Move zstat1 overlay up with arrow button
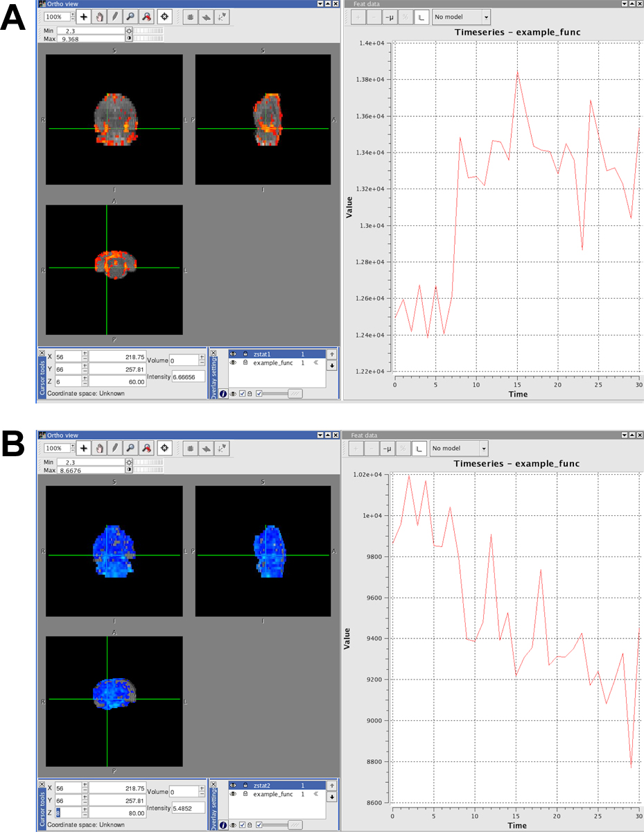The width and height of the screenshot is (644, 832). (332, 354)
